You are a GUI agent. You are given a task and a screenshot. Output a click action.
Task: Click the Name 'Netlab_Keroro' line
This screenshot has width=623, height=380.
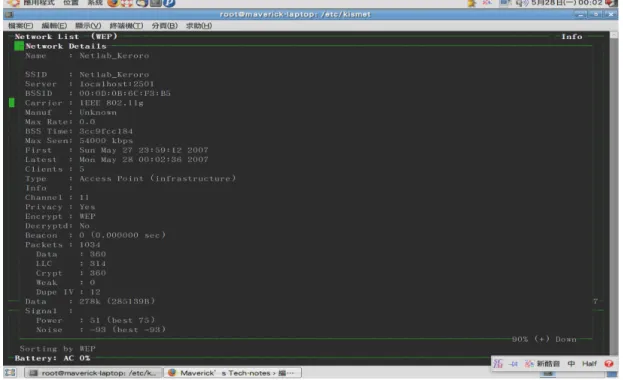click(87, 56)
